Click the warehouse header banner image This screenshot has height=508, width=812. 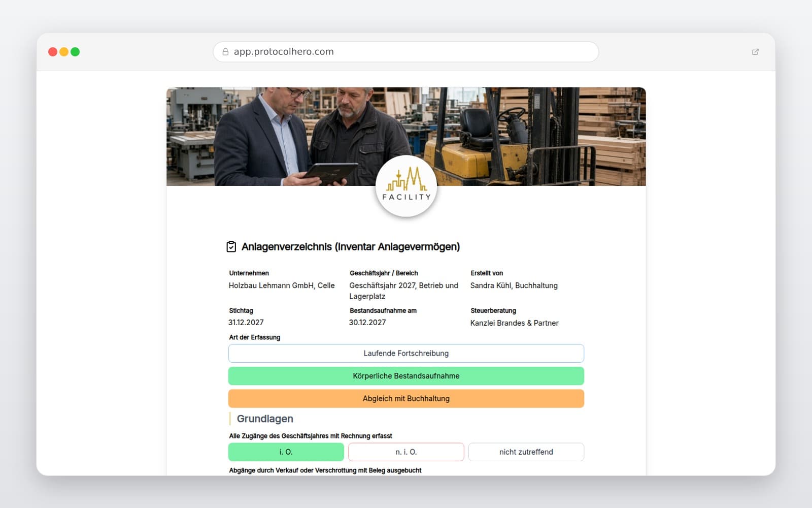click(x=406, y=136)
